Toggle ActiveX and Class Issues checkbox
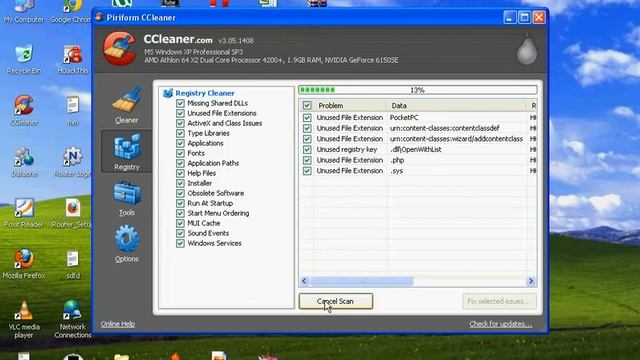Viewport: 640px width, 360px height. (x=180, y=123)
